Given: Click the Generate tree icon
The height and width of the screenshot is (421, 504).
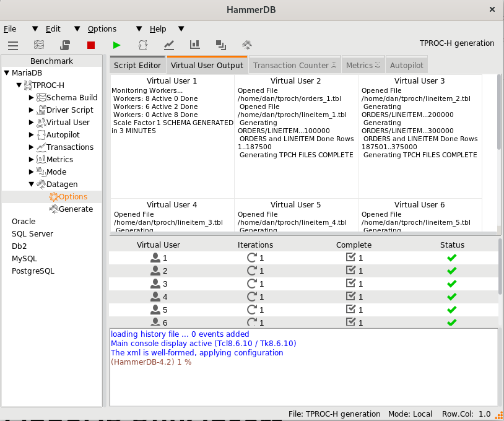Looking at the screenshot, I should [x=54, y=209].
